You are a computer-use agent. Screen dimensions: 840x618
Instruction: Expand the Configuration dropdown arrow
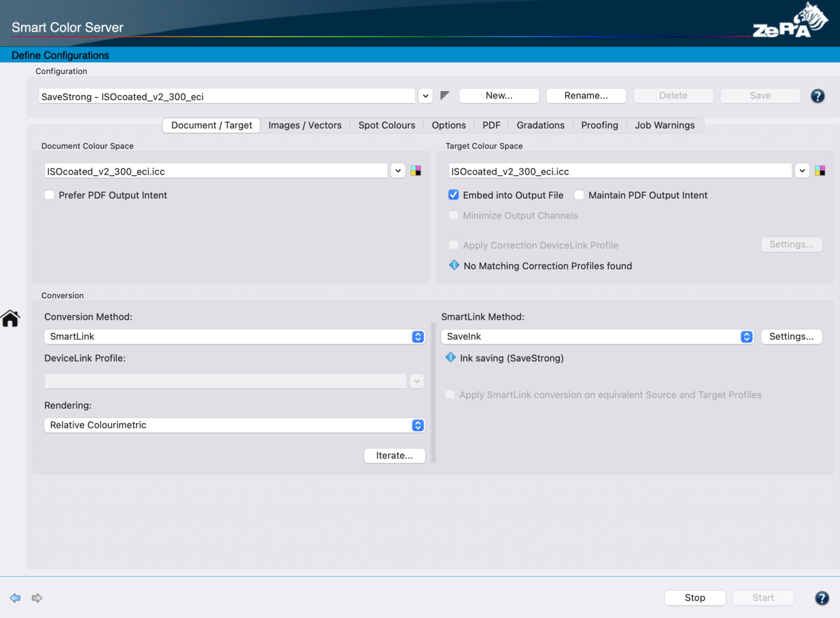pyautogui.click(x=425, y=96)
